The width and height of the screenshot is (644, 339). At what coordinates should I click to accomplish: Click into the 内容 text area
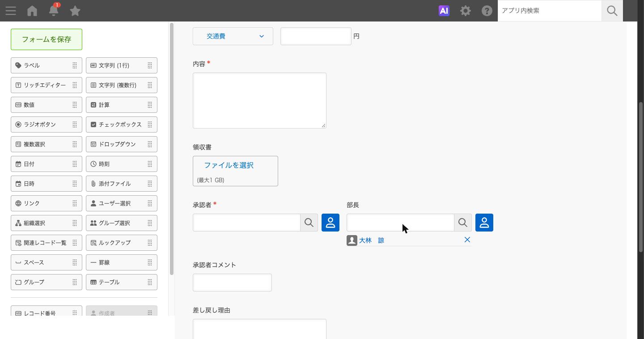point(259,100)
